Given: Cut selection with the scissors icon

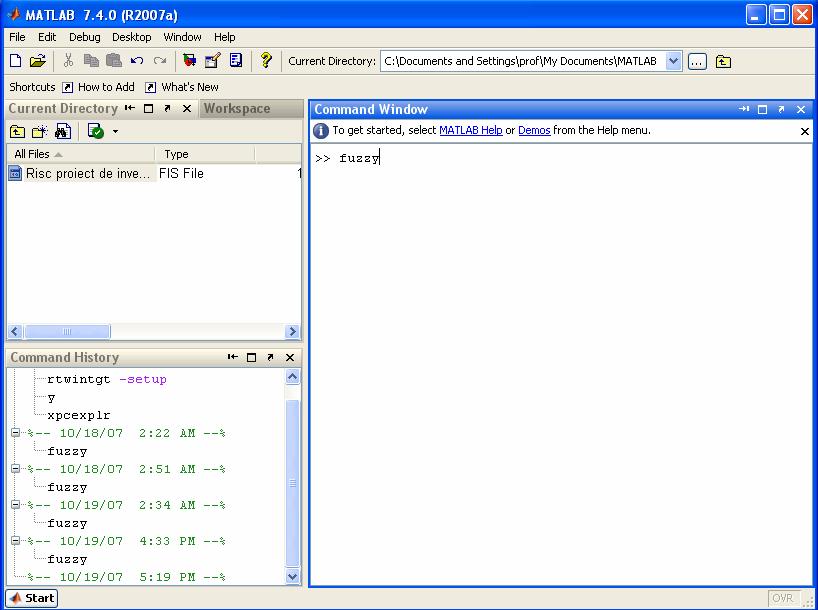Looking at the screenshot, I should 68,61.
